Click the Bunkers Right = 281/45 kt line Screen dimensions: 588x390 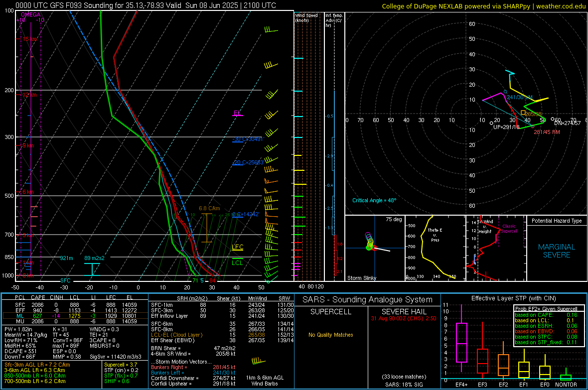(193, 367)
